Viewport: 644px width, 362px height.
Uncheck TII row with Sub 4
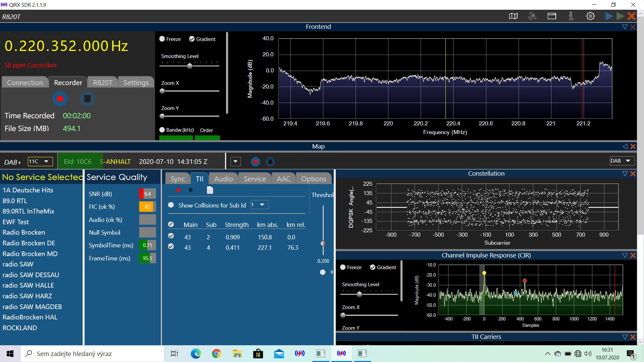(171, 246)
